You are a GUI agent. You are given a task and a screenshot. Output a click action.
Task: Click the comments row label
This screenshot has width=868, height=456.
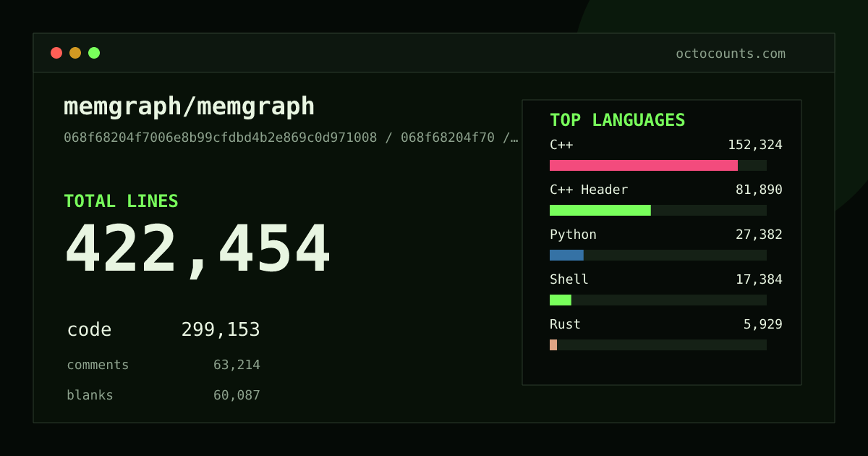98,365
